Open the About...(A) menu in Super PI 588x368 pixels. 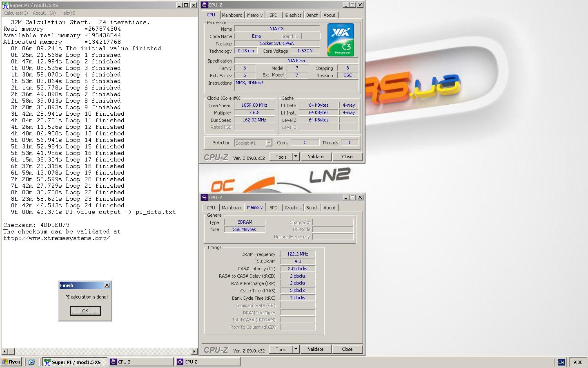pyautogui.click(x=44, y=13)
